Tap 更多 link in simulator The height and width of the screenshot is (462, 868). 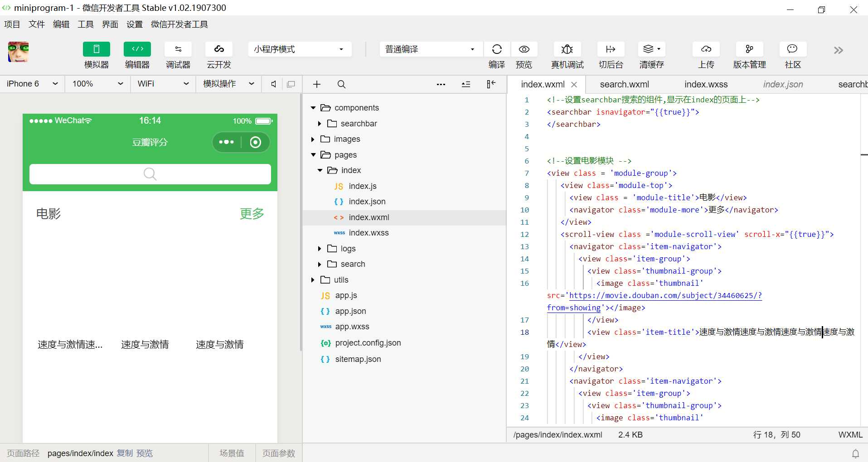click(252, 213)
